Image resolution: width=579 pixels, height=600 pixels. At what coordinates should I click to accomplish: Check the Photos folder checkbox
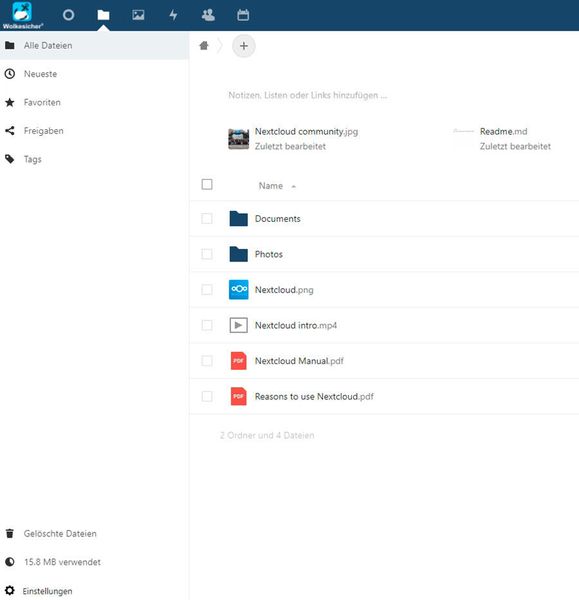coord(207,254)
